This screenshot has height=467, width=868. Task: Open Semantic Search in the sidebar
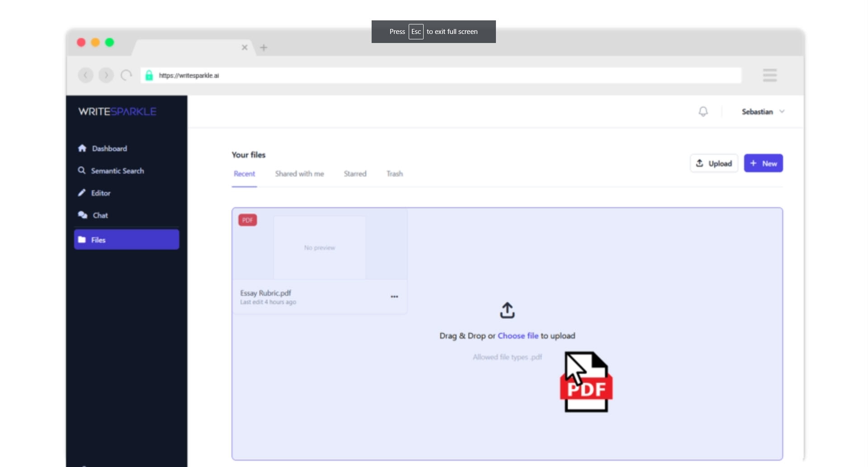[117, 171]
